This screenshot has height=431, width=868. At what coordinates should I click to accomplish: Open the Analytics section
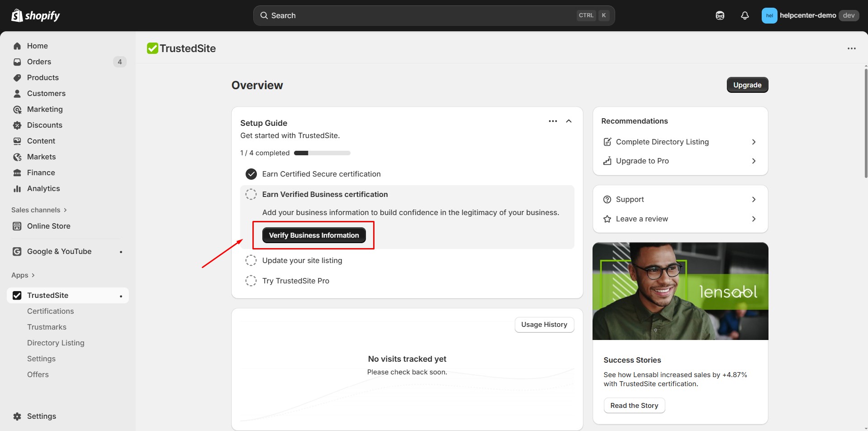click(x=43, y=188)
